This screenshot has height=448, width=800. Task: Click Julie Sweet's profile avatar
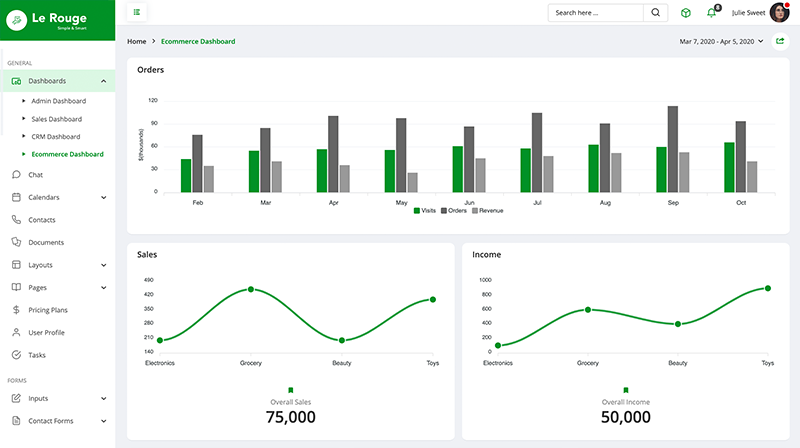[x=779, y=13]
